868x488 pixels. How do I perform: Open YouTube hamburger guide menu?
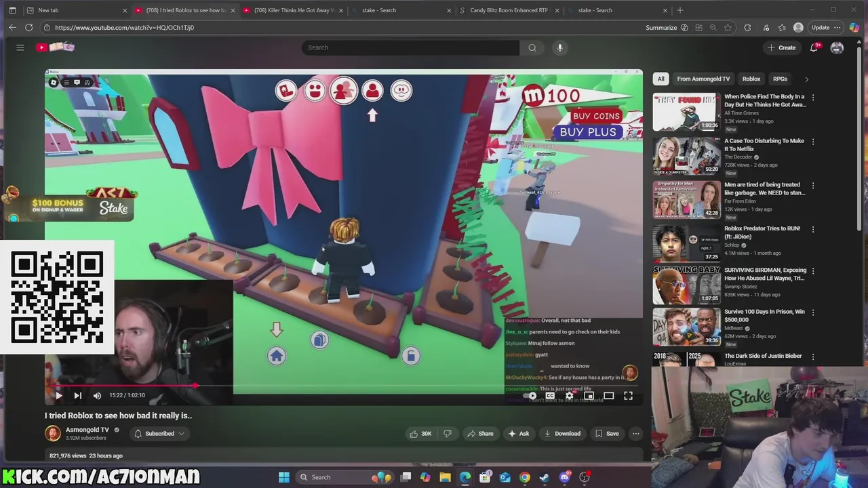[x=20, y=47]
